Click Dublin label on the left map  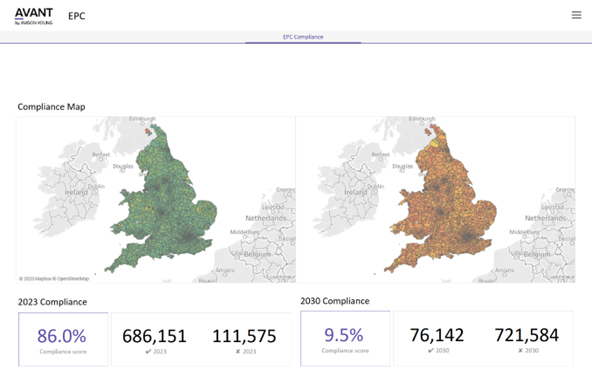(96, 186)
